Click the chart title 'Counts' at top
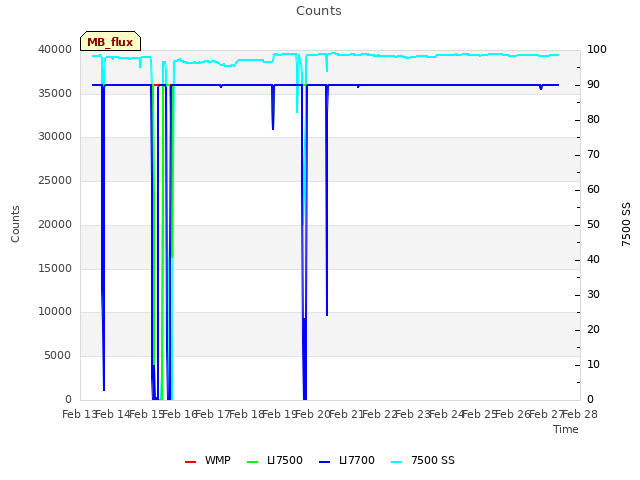Screen dimensions: 640x480 pyautogui.click(x=319, y=11)
